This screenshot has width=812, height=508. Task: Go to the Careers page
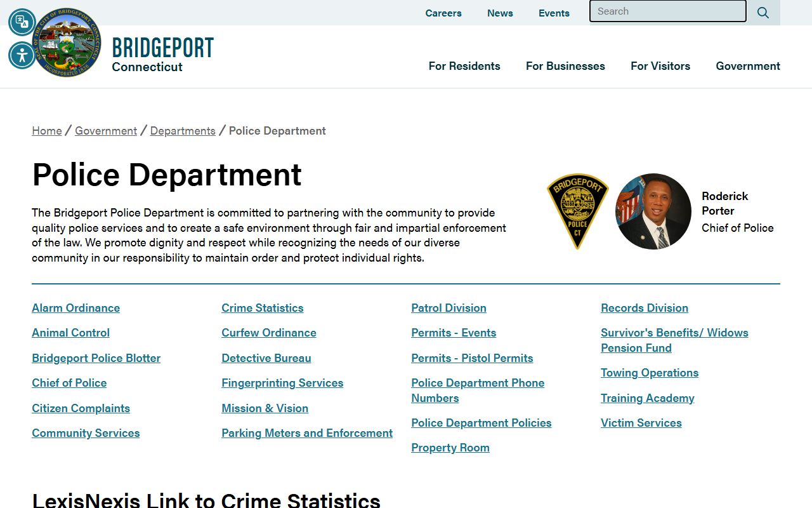point(443,13)
